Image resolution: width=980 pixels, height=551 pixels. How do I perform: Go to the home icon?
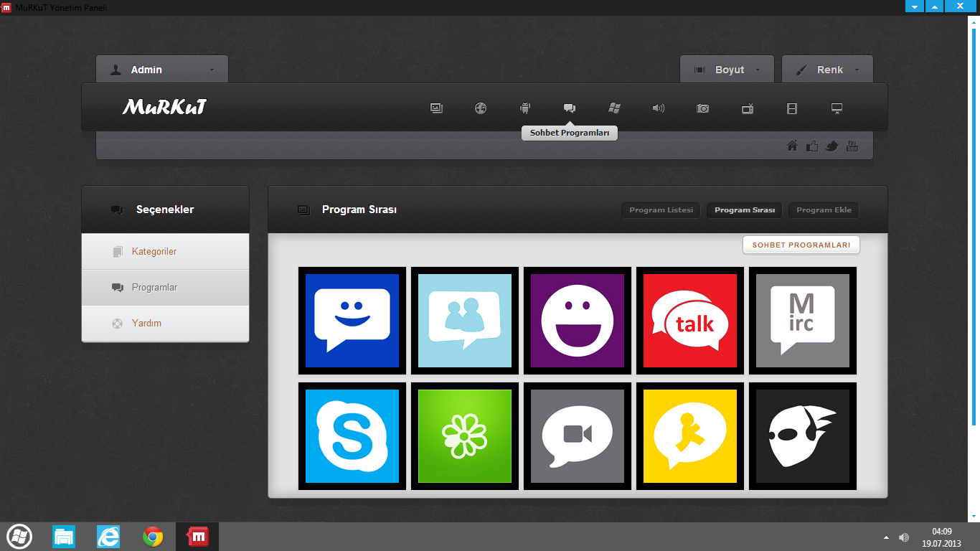coord(792,146)
